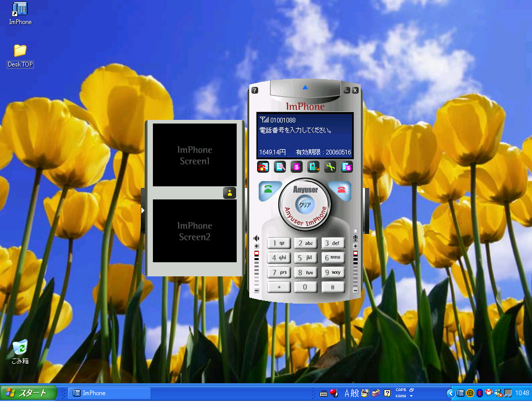
Task: Click the phone's right side grip handle
Action: click(x=367, y=210)
